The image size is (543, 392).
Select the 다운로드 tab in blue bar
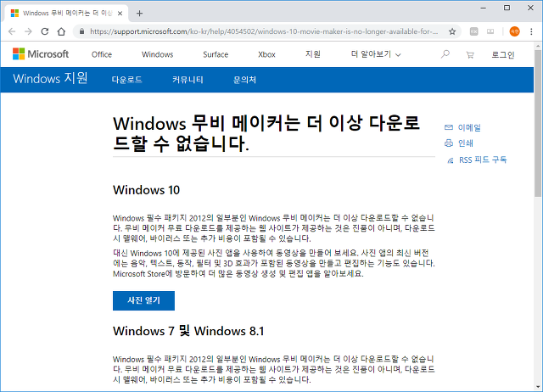pyautogui.click(x=126, y=80)
